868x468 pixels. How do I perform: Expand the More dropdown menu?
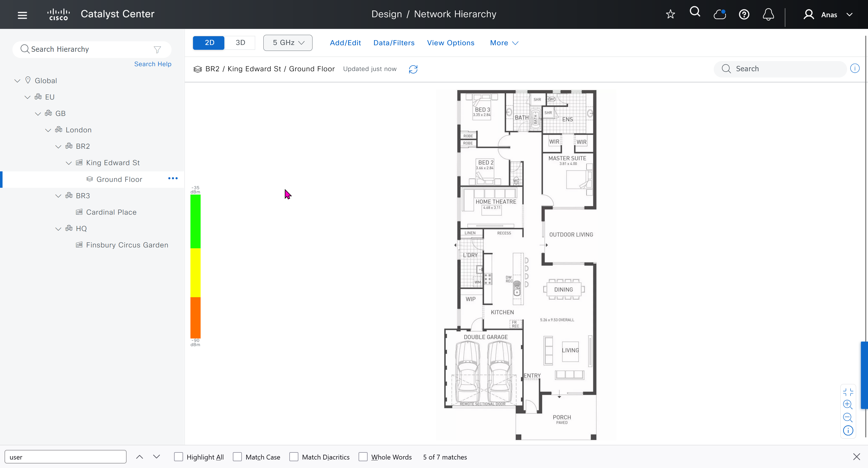pos(504,43)
